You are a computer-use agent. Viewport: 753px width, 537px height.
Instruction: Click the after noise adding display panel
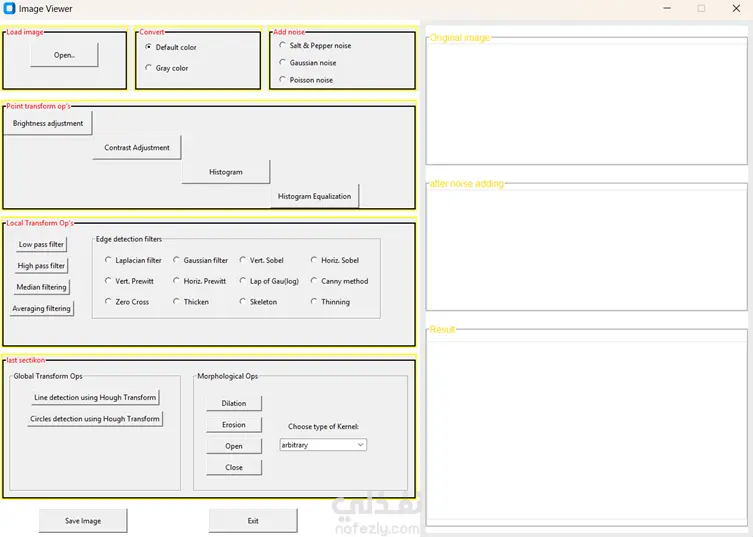pyautogui.click(x=586, y=249)
